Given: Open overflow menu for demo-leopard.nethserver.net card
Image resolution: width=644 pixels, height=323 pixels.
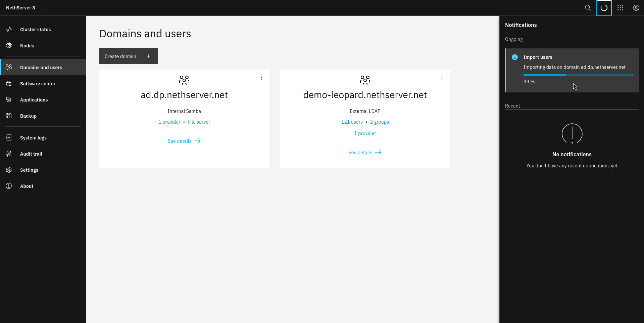Looking at the screenshot, I should 442,78.
